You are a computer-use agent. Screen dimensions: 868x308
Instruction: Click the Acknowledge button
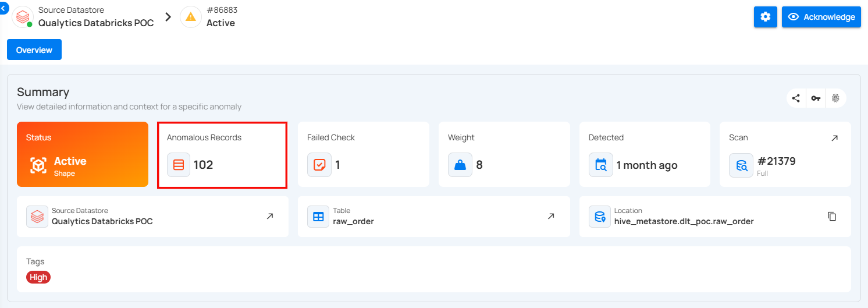tap(821, 17)
